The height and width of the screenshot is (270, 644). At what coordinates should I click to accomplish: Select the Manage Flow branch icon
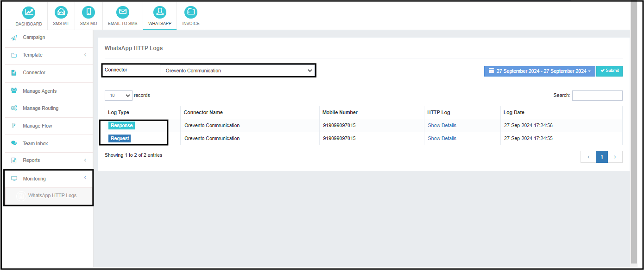[x=13, y=126]
